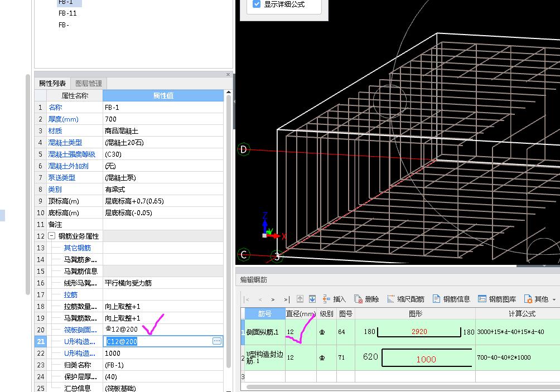The image size is (560, 392).
Task: Click the 筋号 column header
Action: click(x=264, y=313)
